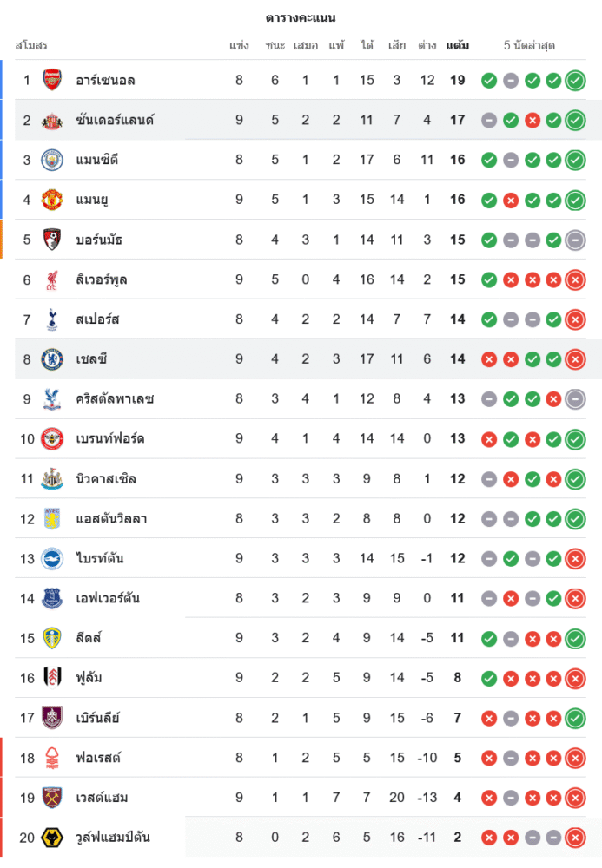
Task: Click the Crystal Palace crest icon
Action: 52,399
